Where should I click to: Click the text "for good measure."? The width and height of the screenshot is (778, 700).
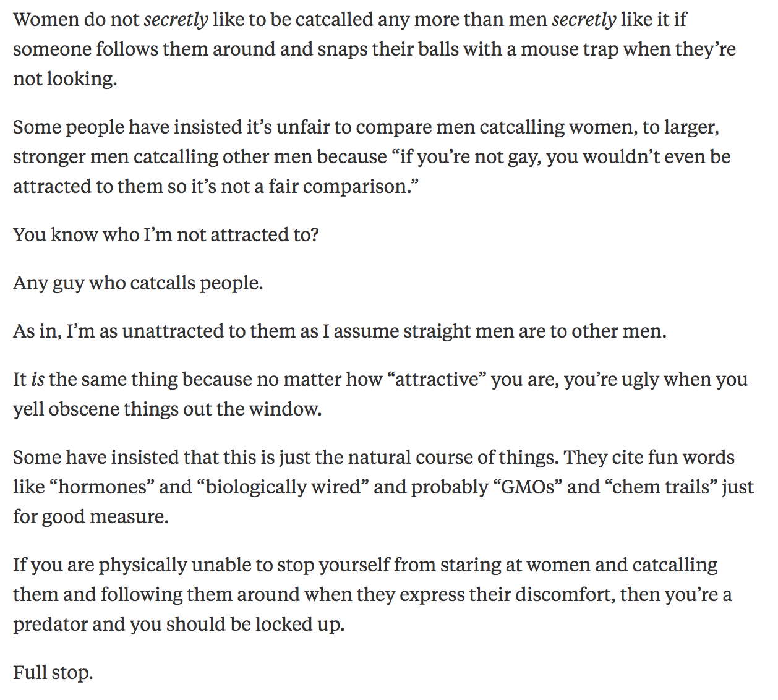click(x=91, y=517)
